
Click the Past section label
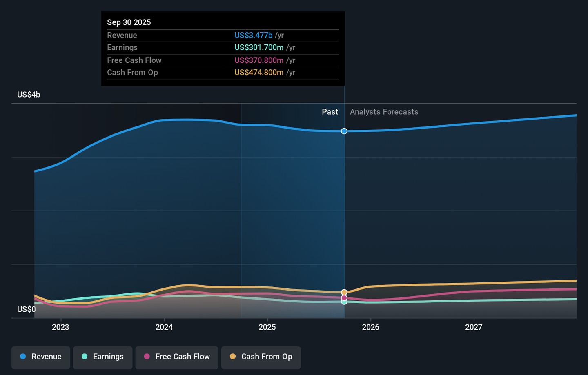pos(330,112)
